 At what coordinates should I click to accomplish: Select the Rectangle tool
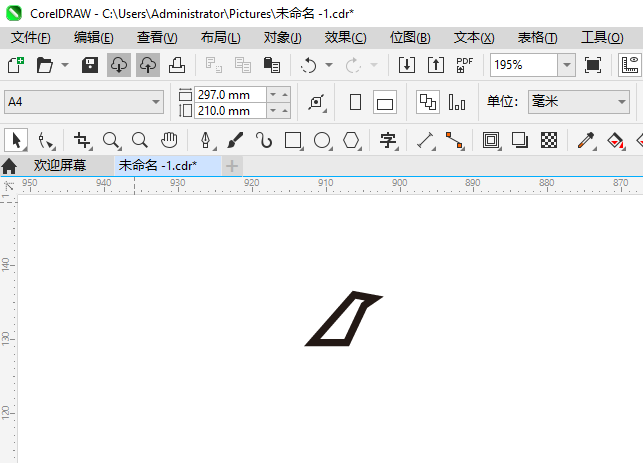tap(293, 140)
